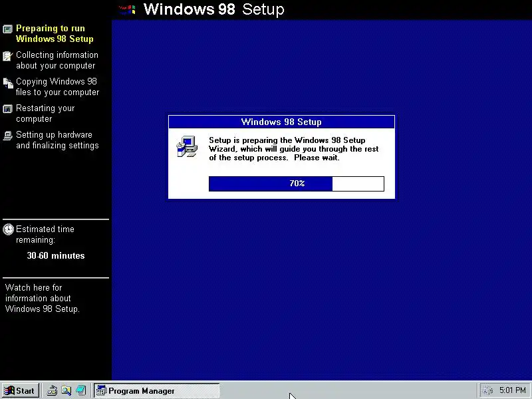
Task: Click the 'Windows 98 Setup' header title
Action: point(213,9)
